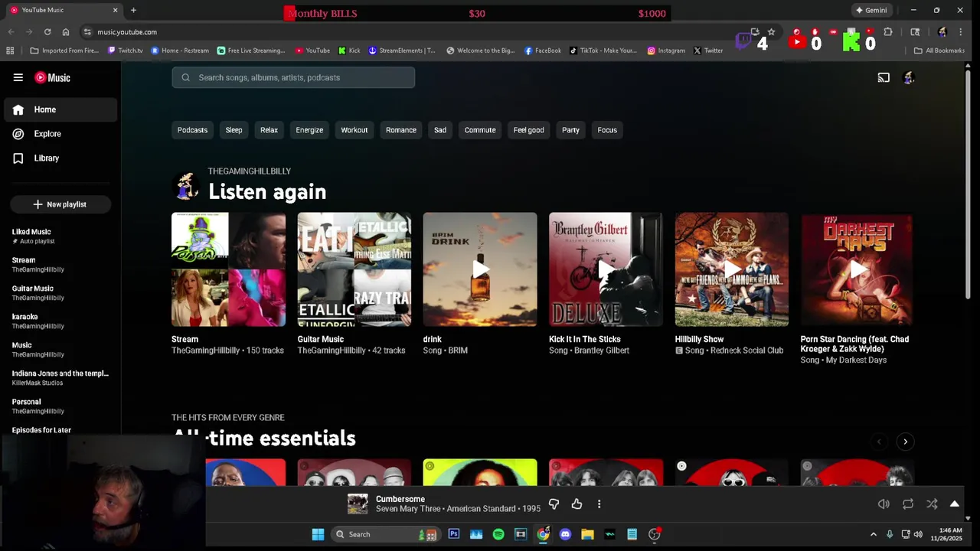Expand the player page with the up arrow

[x=955, y=504]
